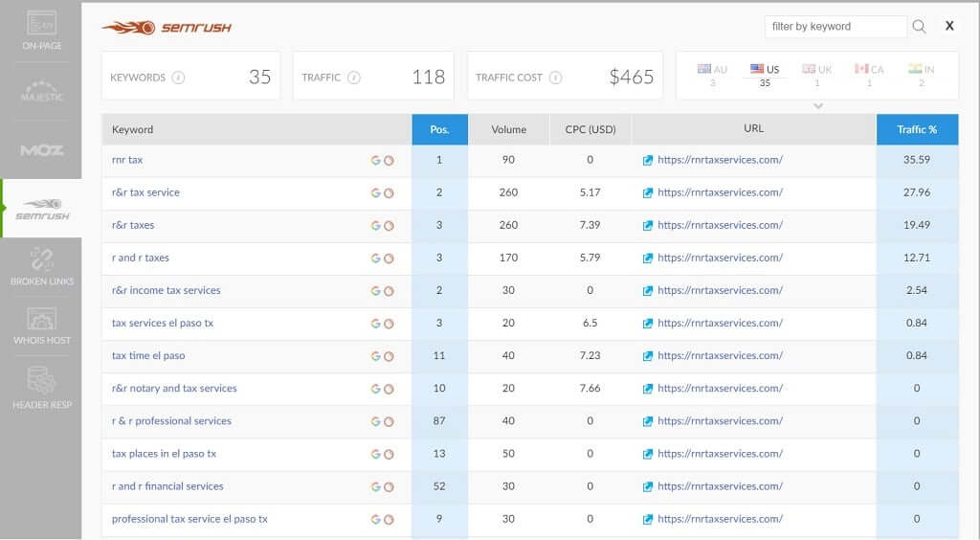Image resolution: width=980 pixels, height=540 pixels.
Task: Click the 7.66 CPC value
Action: pos(590,388)
